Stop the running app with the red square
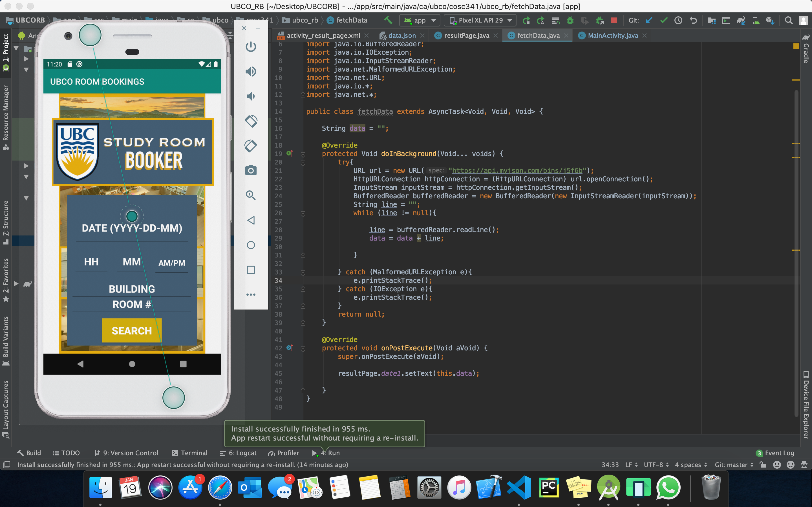Image resolution: width=812 pixels, height=507 pixels. tap(614, 21)
